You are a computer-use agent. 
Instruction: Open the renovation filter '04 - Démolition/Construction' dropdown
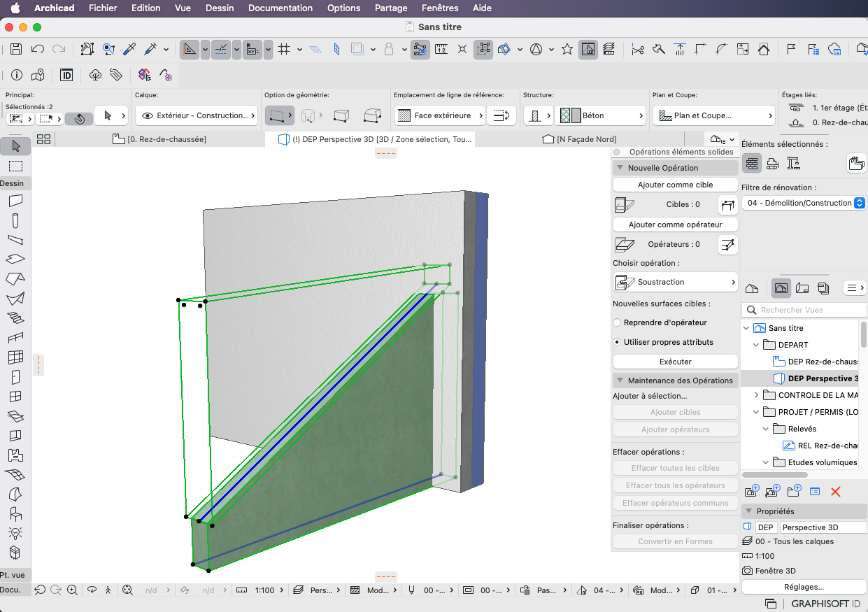point(804,203)
